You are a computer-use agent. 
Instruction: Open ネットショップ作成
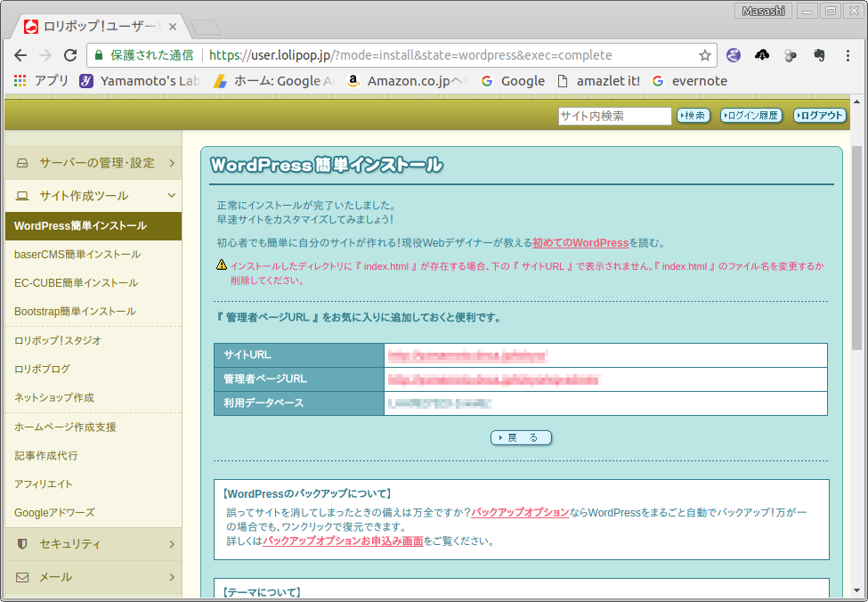[54, 398]
